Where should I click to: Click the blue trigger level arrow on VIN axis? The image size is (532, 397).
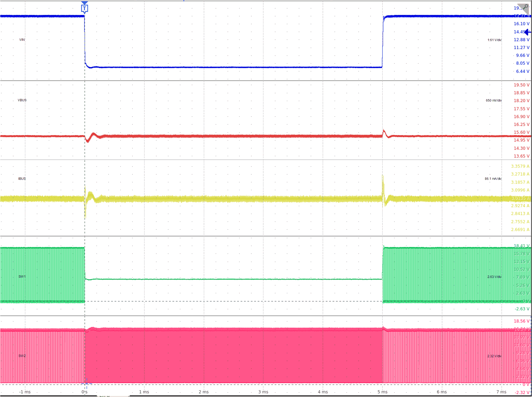pyautogui.click(x=528, y=32)
